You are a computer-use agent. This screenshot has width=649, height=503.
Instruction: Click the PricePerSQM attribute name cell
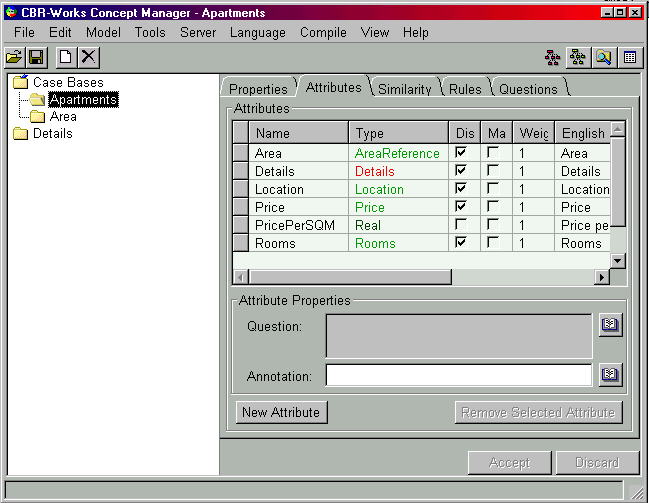[298, 225]
